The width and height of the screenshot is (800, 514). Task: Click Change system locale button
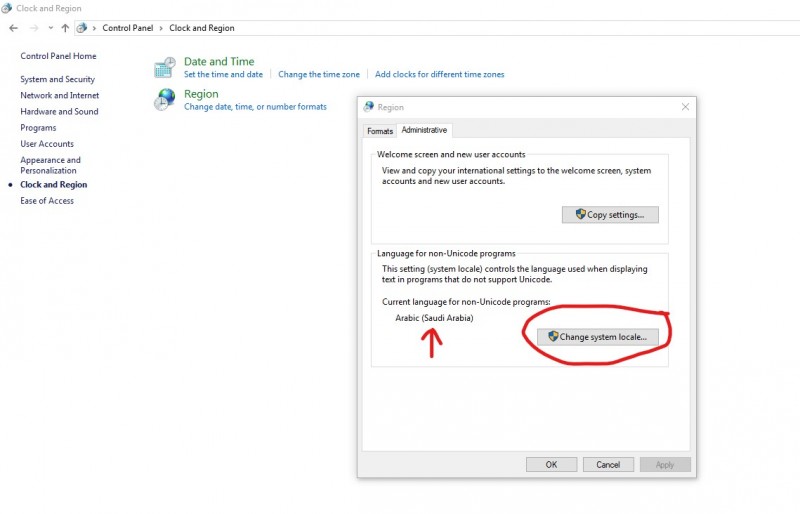[x=597, y=337]
